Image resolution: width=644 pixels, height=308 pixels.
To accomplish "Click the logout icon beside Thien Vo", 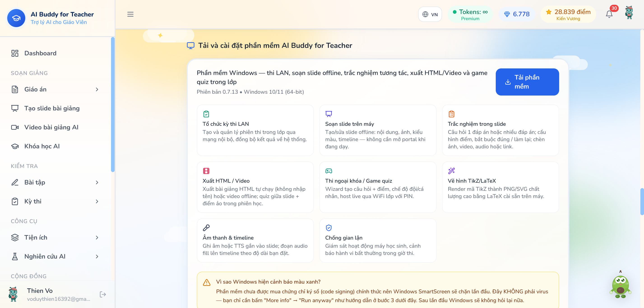I will coord(103,294).
